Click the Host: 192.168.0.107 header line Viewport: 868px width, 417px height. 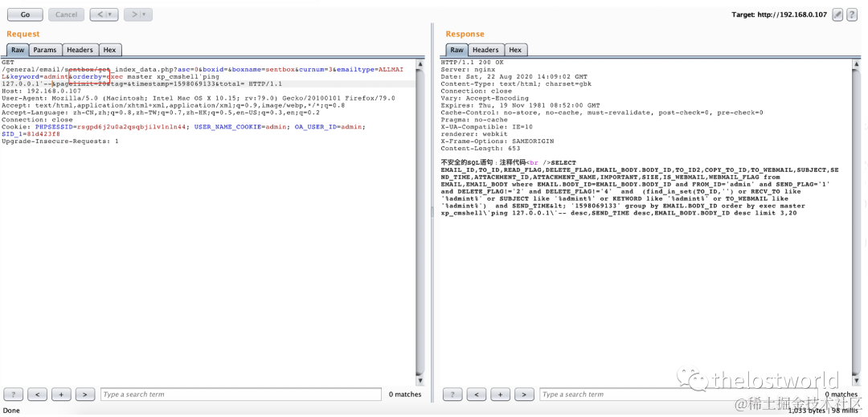tap(42, 91)
